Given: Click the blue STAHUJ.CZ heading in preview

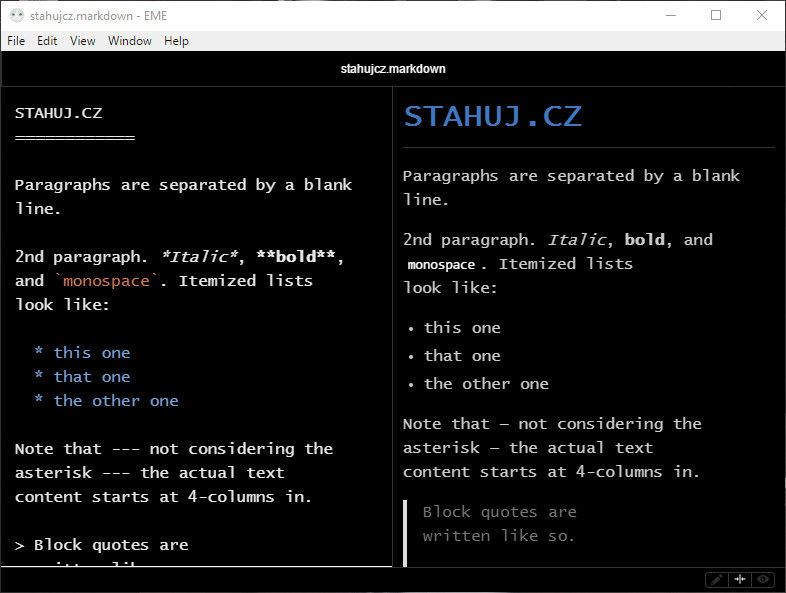Looking at the screenshot, I should [x=493, y=116].
